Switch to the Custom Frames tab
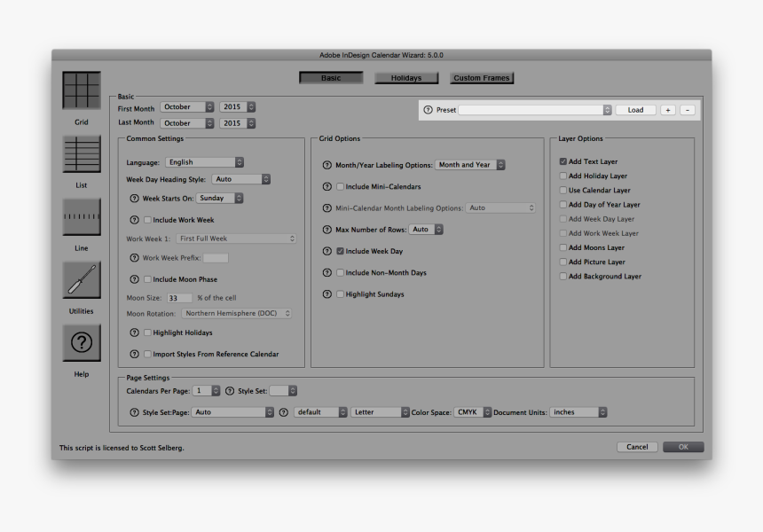Image resolution: width=763 pixels, height=532 pixels. tap(482, 78)
